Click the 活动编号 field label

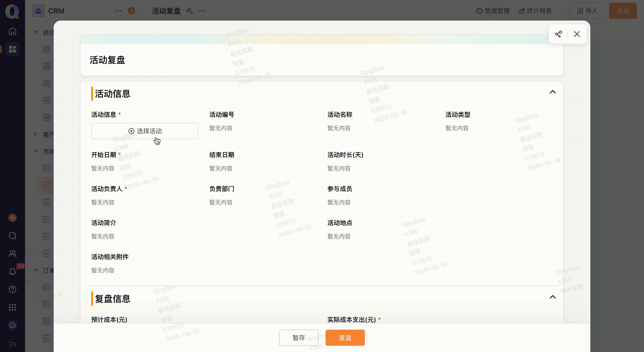click(x=222, y=115)
